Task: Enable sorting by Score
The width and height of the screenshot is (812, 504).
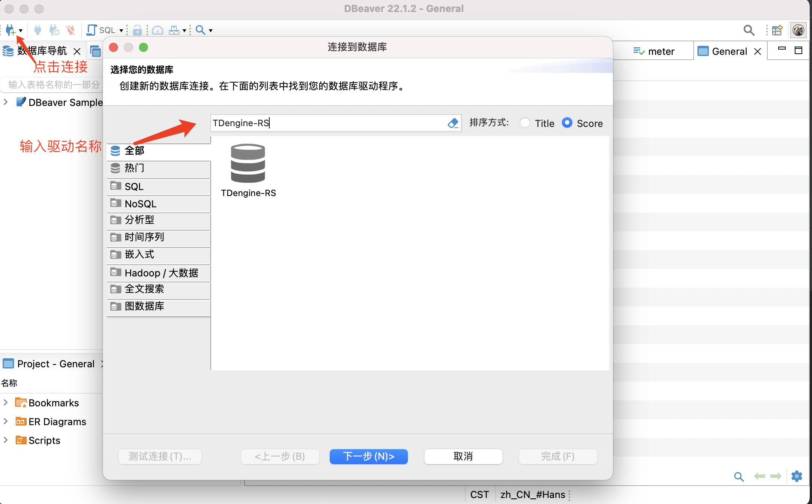Action: tap(567, 123)
